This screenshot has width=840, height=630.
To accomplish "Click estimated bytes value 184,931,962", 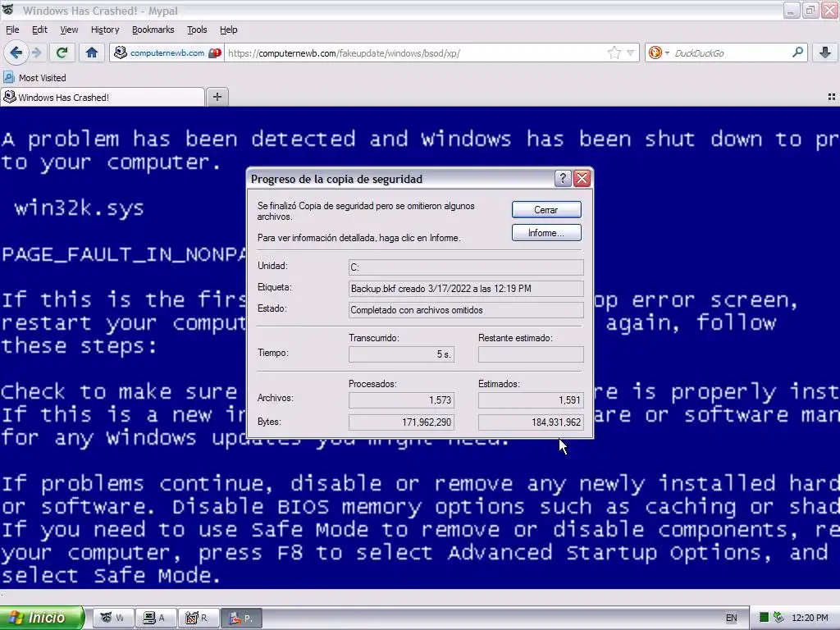I will pyautogui.click(x=531, y=422).
